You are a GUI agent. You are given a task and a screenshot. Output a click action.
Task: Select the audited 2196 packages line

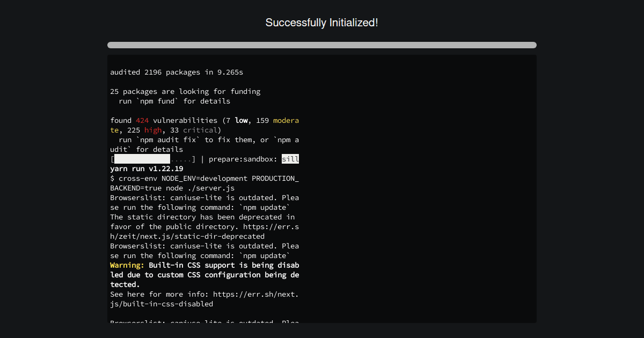pos(177,72)
